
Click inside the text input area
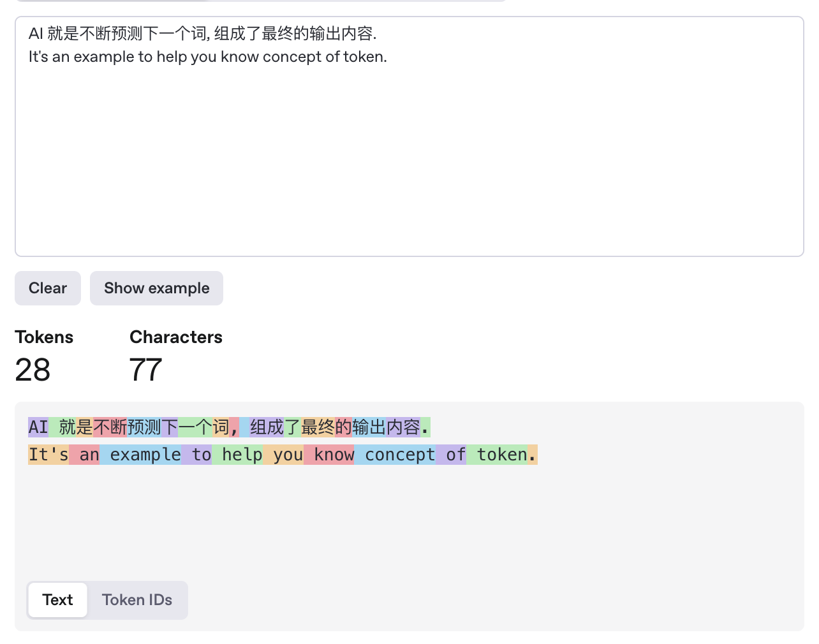(408, 159)
